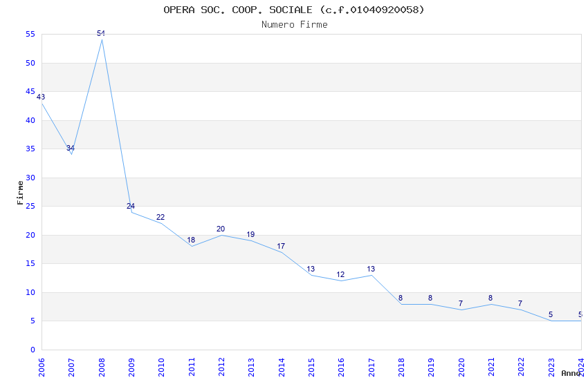588x380 pixels.
Task: Select the data label 17 for 2014
Action: 281,246
